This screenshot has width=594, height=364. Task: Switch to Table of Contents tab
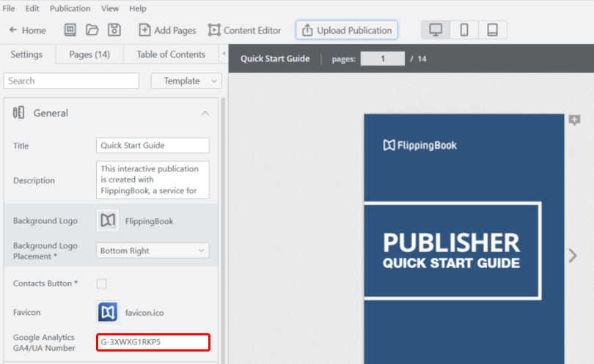click(x=171, y=54)
